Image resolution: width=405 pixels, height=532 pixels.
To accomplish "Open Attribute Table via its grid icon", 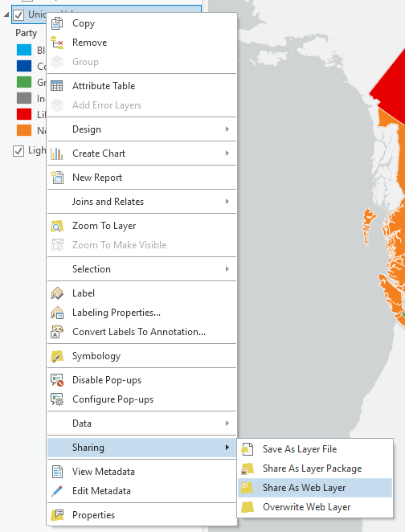I will pyautogui.click(x=57, y=86).
